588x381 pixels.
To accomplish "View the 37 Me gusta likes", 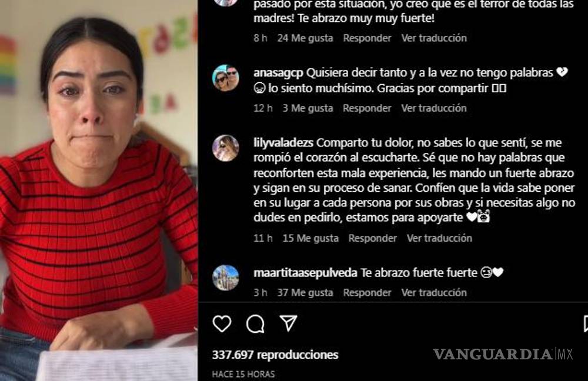I will tap(305, 292).
